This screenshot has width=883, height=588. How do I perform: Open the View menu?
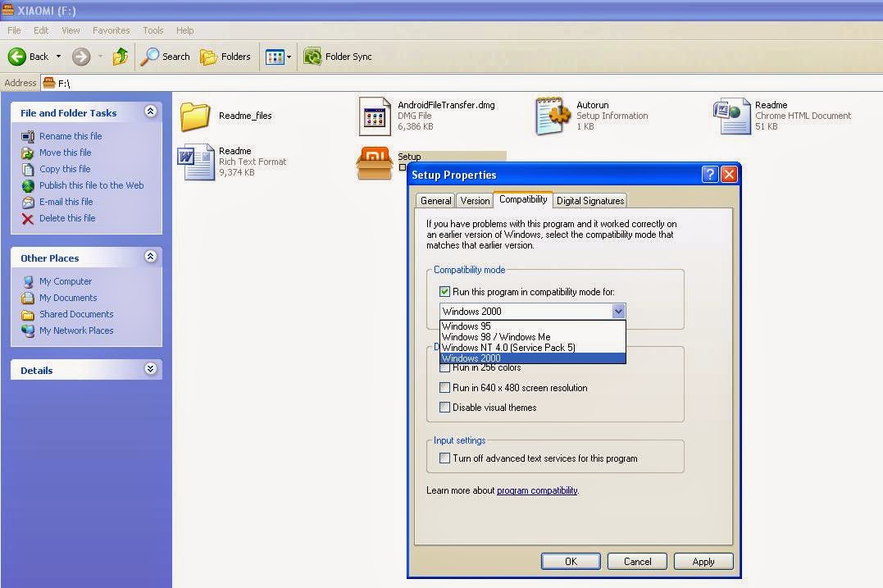[71, 30]
